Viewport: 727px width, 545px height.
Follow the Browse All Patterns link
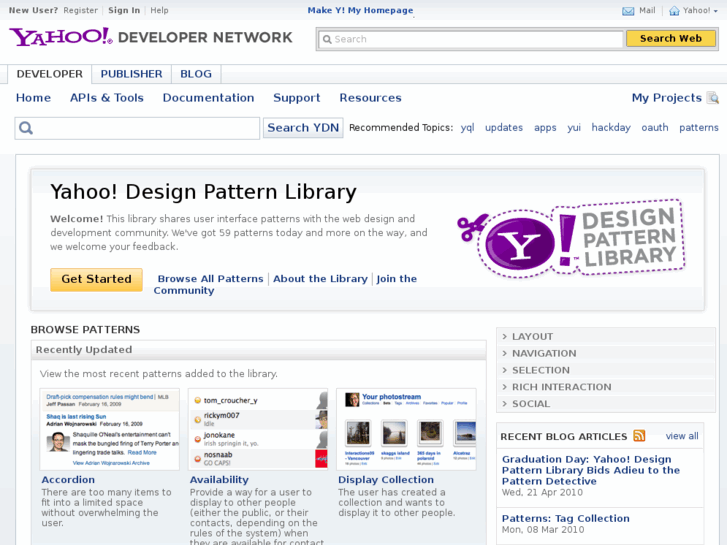[210, 279]
